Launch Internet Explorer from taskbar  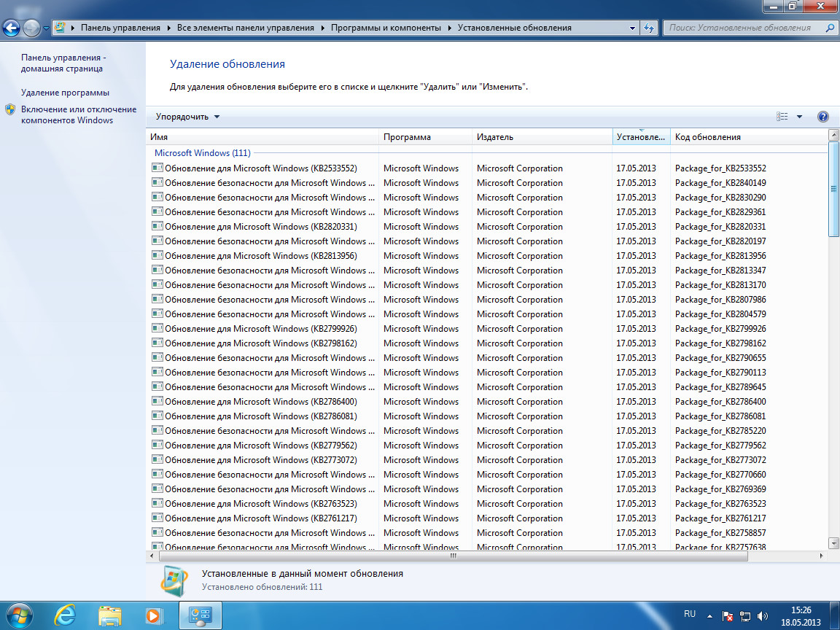tap(66, 615)
